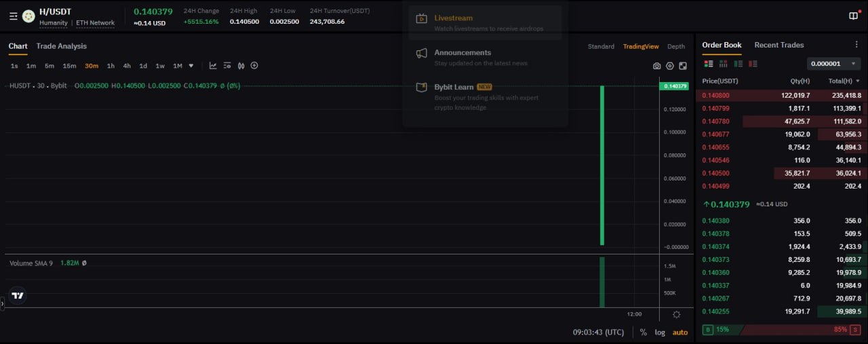Switch to Trade Analysis tab
Viewport: 868px width, 344px height.
point(62,46)
